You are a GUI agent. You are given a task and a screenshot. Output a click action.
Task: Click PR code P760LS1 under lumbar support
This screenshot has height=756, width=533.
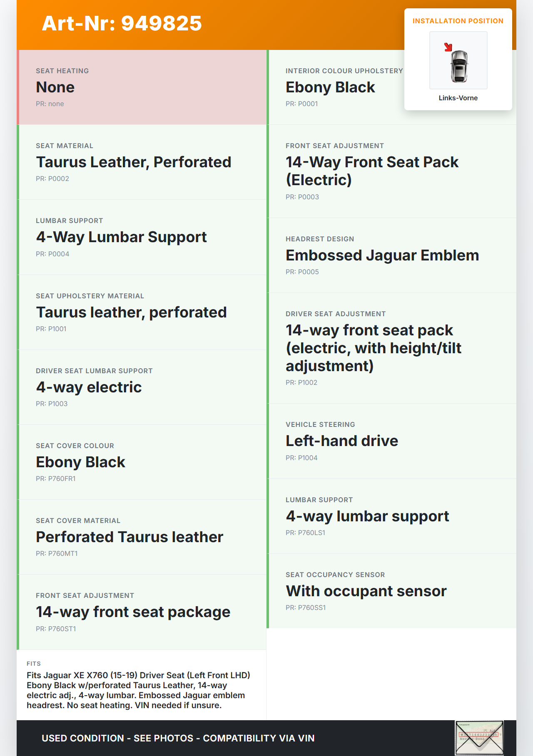point(305,533)
